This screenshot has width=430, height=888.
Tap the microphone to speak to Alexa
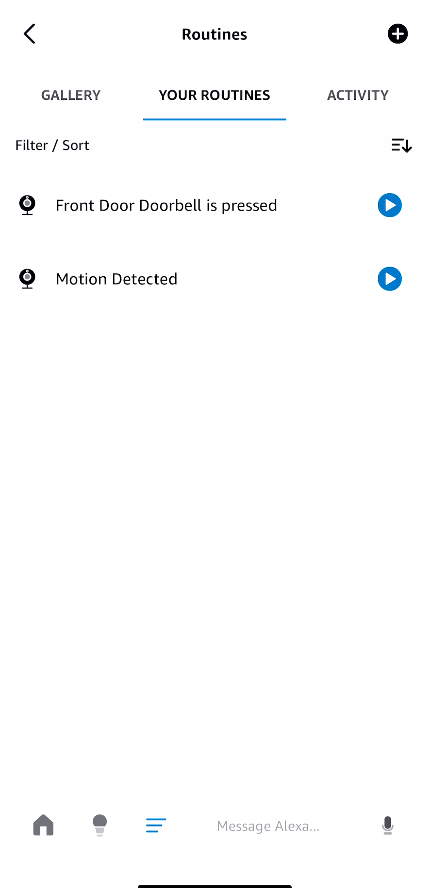point(388,826)
